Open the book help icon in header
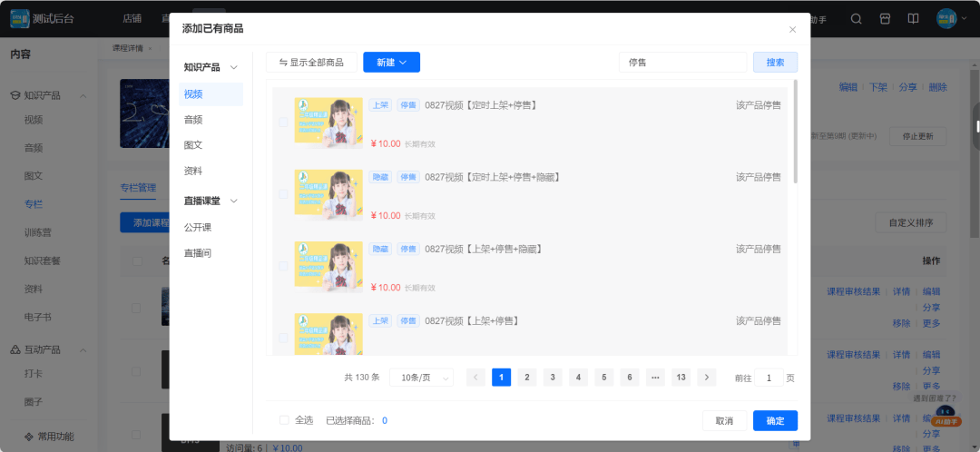 (x=913, y=19)
